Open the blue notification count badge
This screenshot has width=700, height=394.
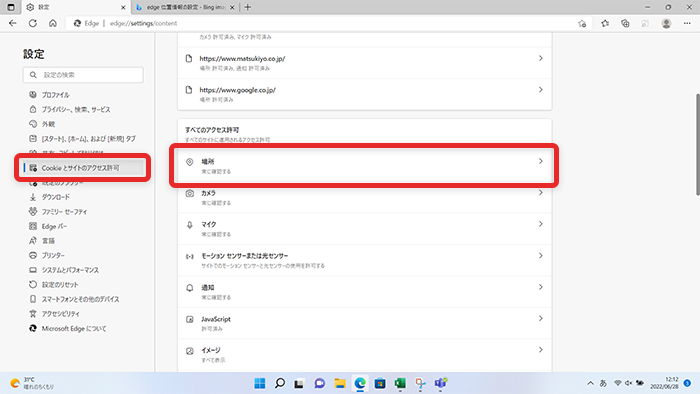688,383
